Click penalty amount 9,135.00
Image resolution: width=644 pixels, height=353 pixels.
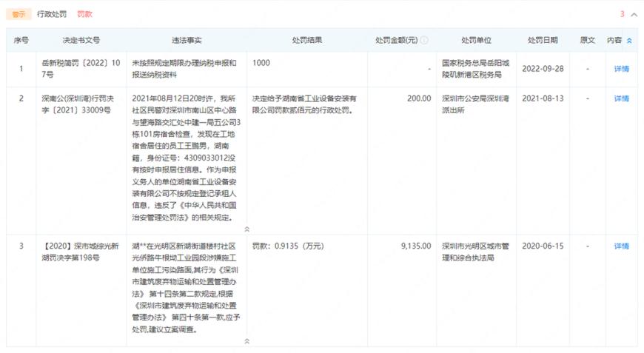[416, 246]
